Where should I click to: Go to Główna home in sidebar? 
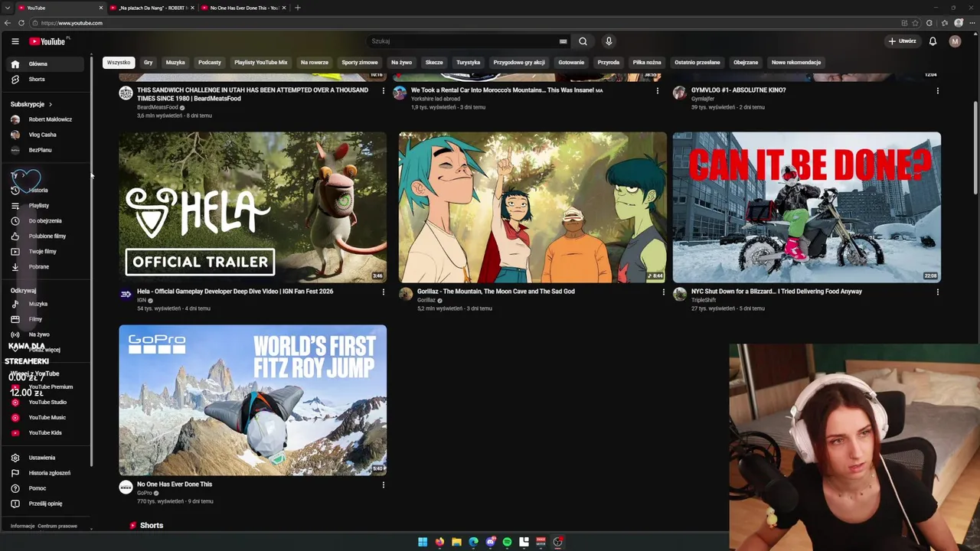click(x=45, y=64)
